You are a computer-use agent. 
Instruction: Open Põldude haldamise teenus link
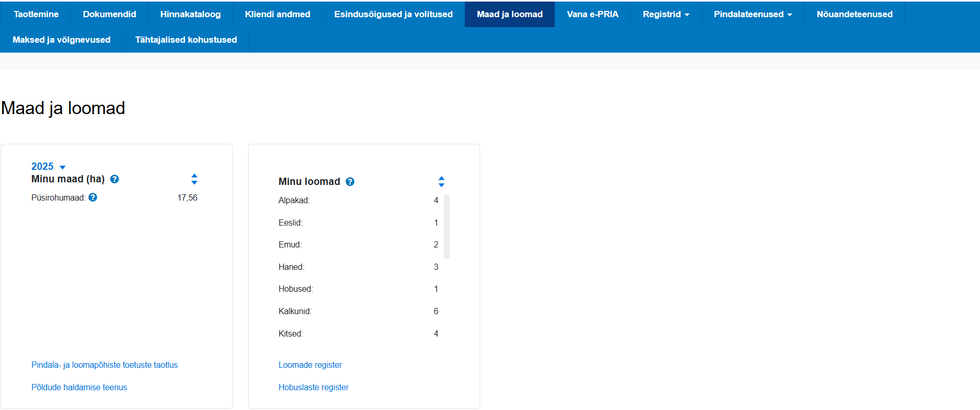pyautogui.click(x=79, y=388)
